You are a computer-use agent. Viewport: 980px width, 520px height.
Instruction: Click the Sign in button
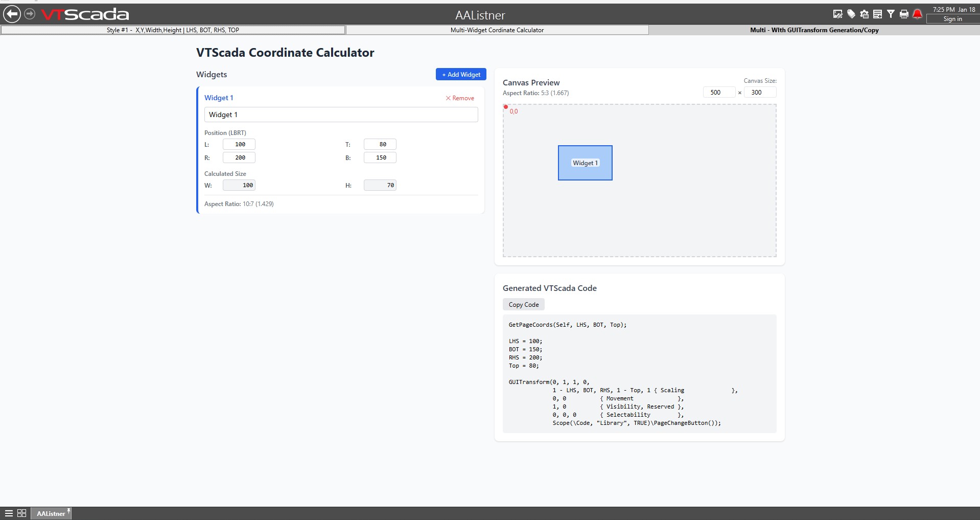(x=952, y=19)
